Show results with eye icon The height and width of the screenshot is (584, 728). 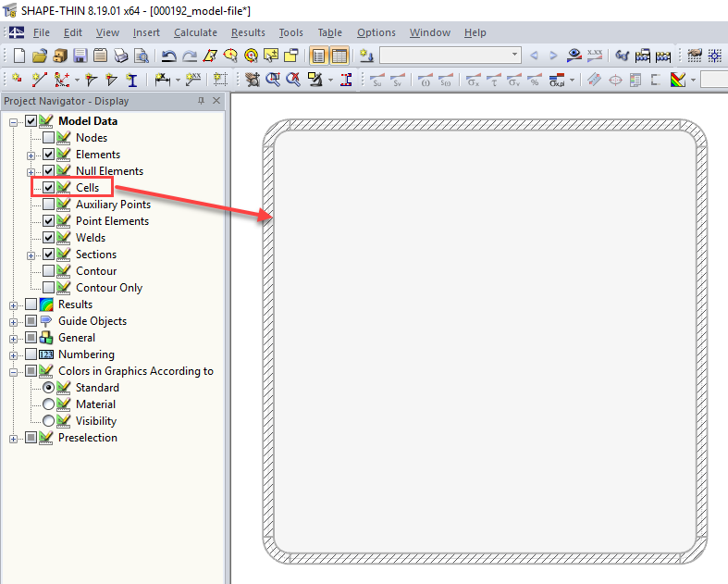tap(574, 56)
